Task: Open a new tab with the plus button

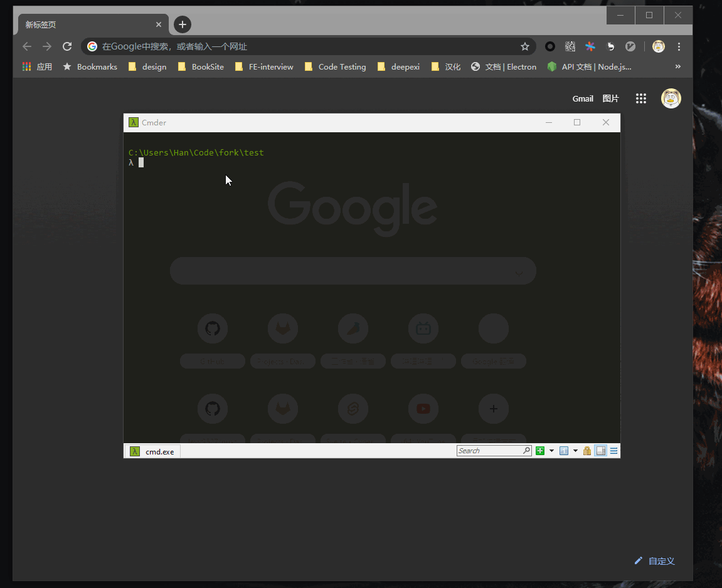Action: pos(183,24)
